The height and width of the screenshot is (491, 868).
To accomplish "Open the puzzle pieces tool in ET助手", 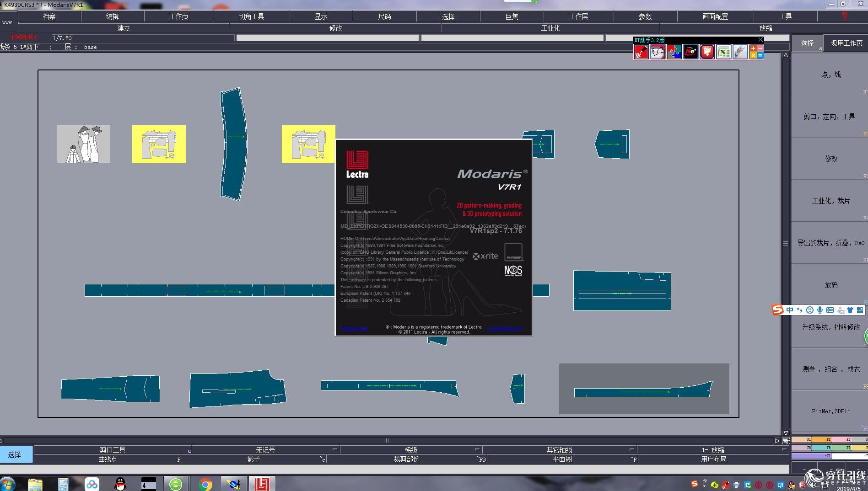I will coord(674,52).
